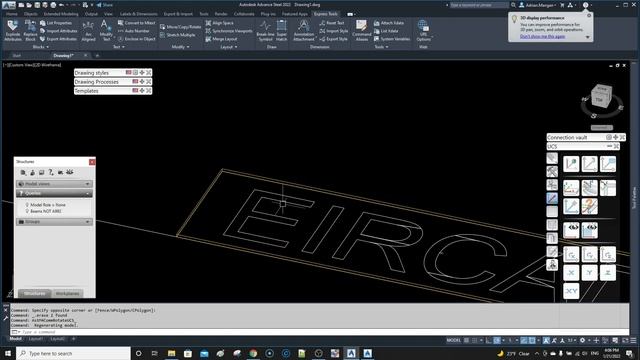640x360 pixels.
Task: Click the search keyword field in title bar
Action: [x=479, y=5]
